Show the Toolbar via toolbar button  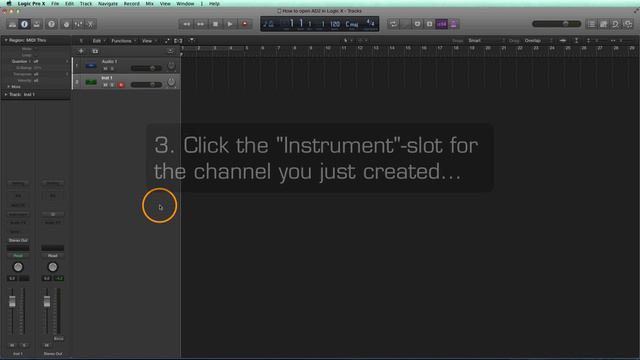tap(37, 24)
